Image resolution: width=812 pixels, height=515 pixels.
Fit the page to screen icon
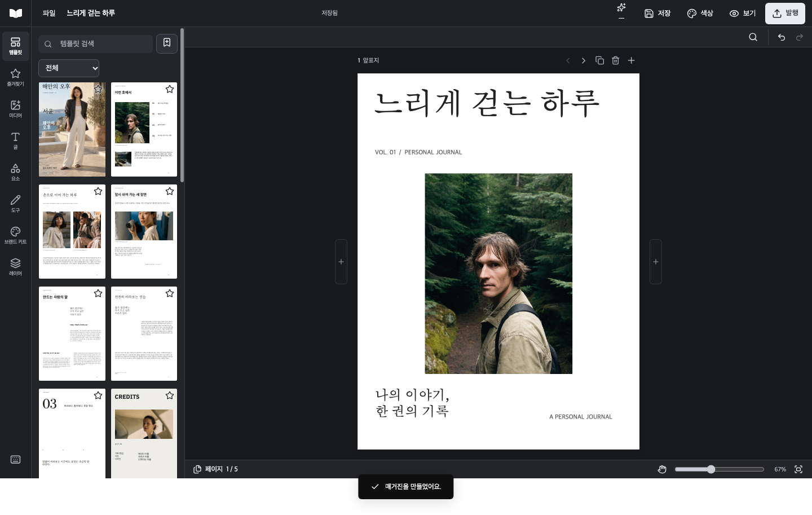[x=798, y=469]
